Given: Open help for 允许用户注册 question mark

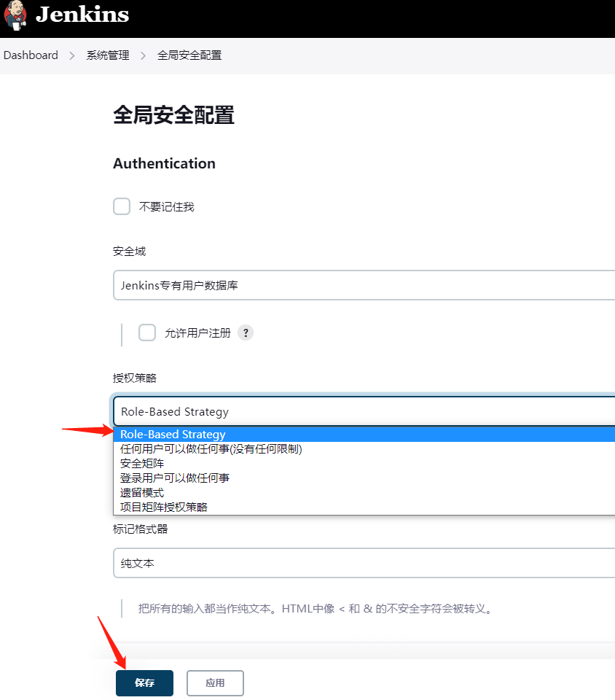Looking at the screenshot, I should (246, 333).
